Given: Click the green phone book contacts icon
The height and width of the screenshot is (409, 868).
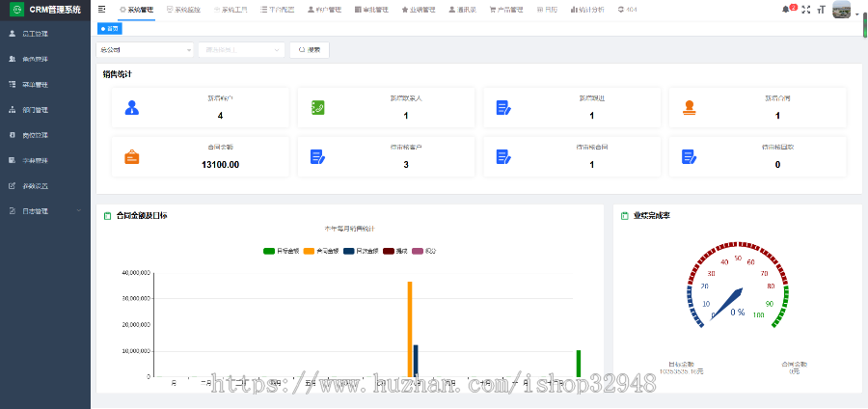Looking at the screenshot, I should pyautogui.click(x=317, y=108).
